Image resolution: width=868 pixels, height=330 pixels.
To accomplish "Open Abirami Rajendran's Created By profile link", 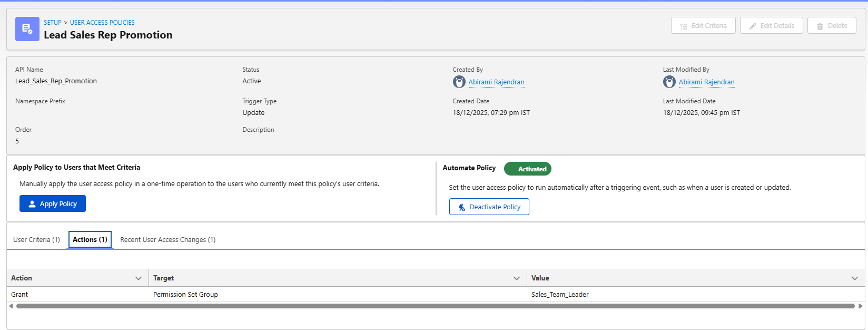I will pos(496,82).
